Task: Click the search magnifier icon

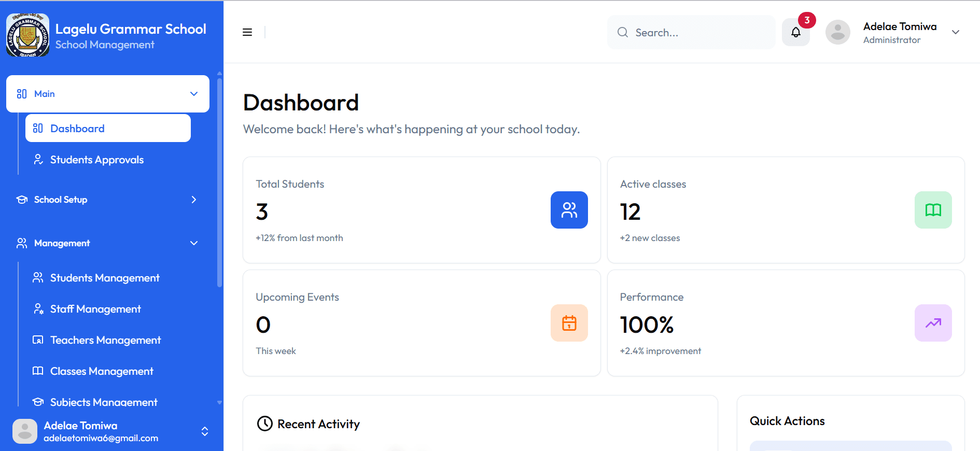Action: click(623, 32)
